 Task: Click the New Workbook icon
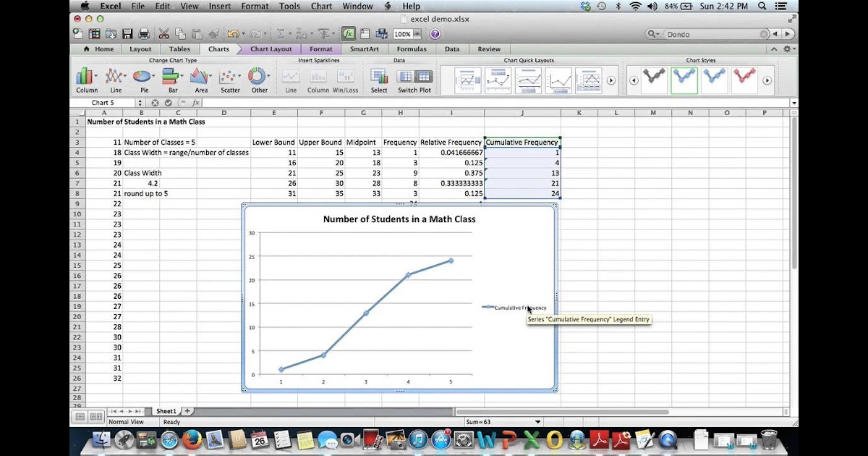78,34
